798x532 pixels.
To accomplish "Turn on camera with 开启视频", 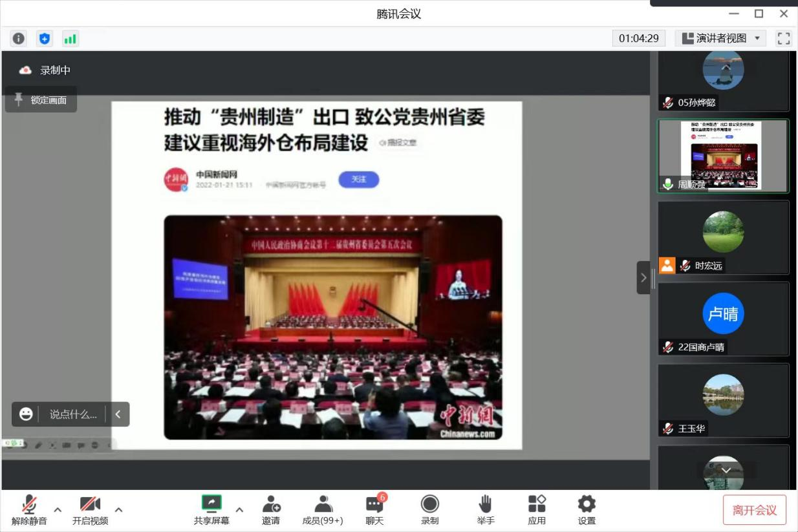I will (x=90, y=510).
